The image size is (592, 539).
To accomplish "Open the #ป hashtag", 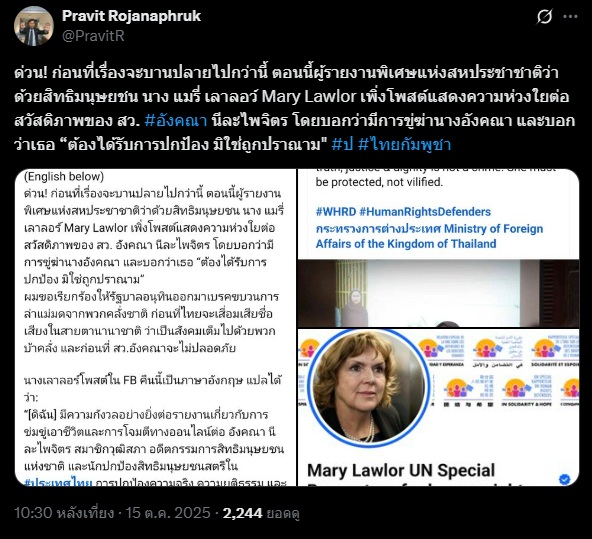I will tap(342, 145).
